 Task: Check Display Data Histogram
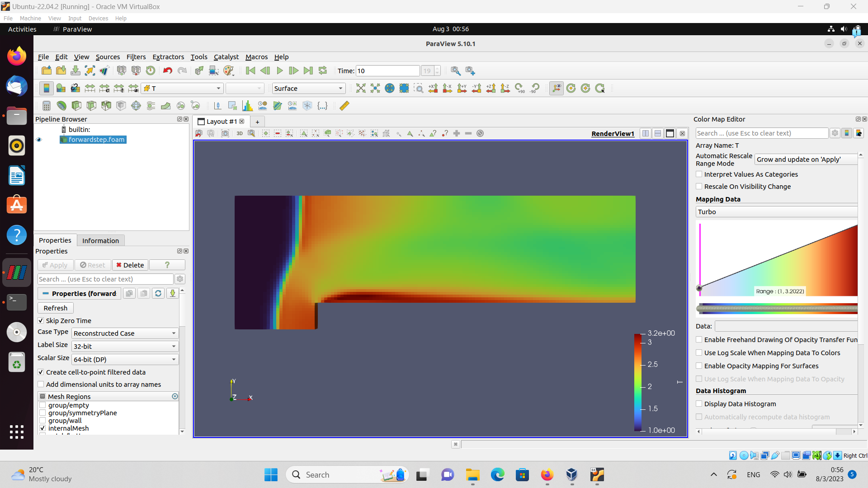[x=699, y=404]
